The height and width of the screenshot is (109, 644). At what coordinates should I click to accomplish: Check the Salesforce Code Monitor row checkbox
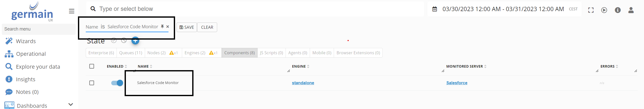coord(92,83)
